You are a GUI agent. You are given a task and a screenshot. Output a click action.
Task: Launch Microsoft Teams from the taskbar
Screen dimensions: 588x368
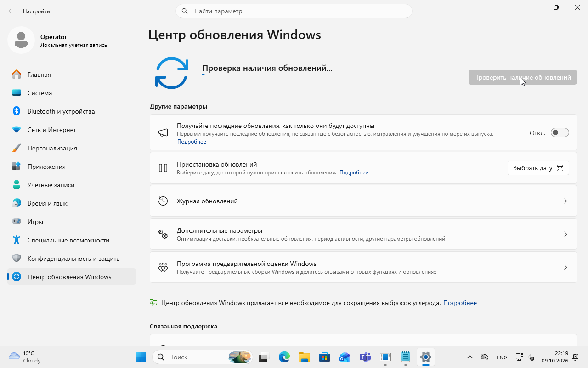tap(365, 357)
